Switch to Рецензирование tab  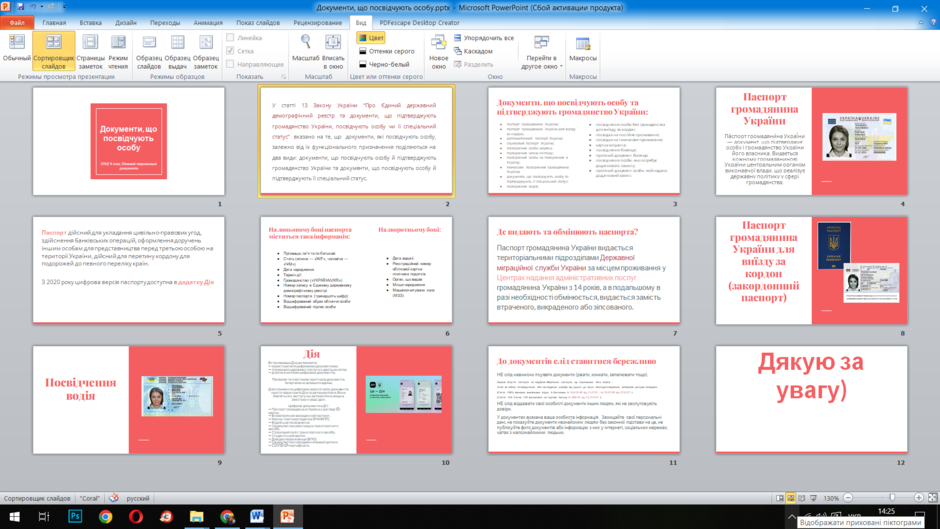click(318, 23)
